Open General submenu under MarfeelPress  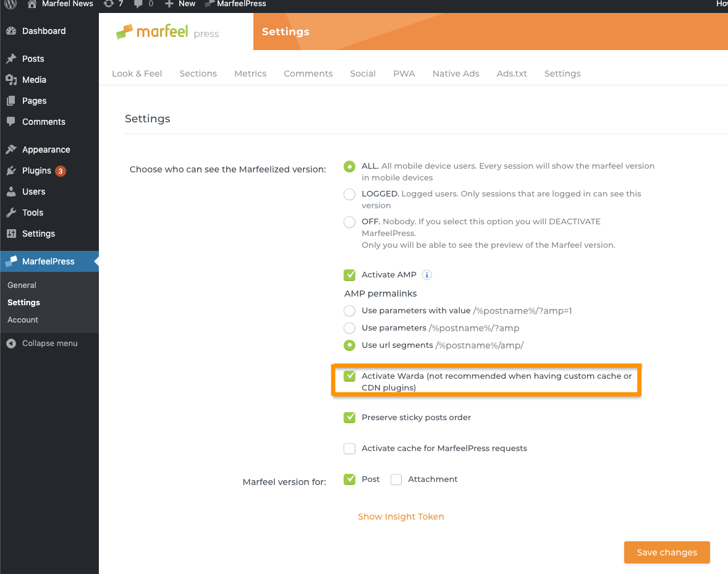click(x=22, y=285)
